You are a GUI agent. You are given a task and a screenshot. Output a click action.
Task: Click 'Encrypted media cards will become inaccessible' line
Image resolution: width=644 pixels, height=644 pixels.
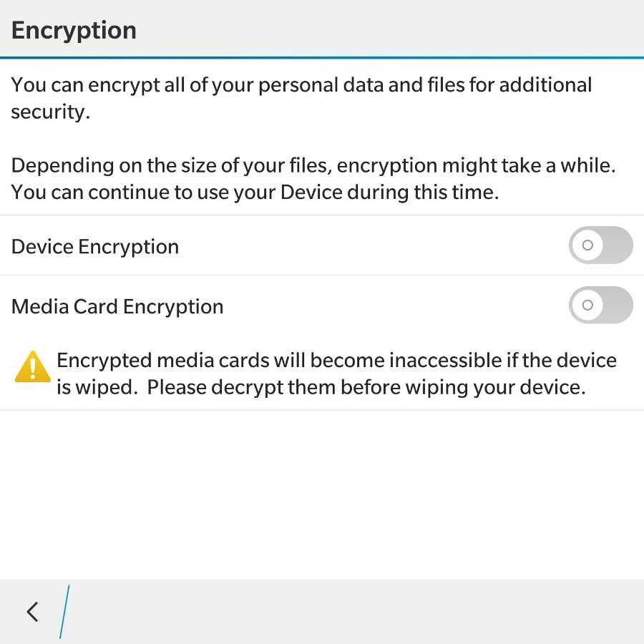coord(336,360)
